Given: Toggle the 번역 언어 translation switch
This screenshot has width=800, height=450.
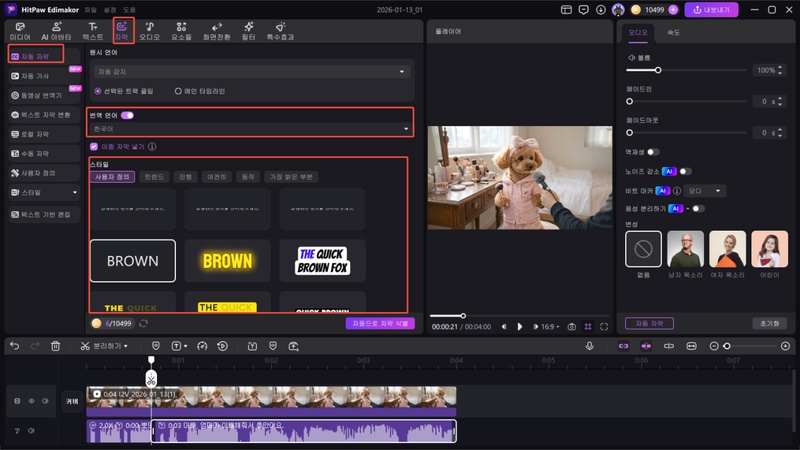Looking at the screenshot, I should coord(128,115).
